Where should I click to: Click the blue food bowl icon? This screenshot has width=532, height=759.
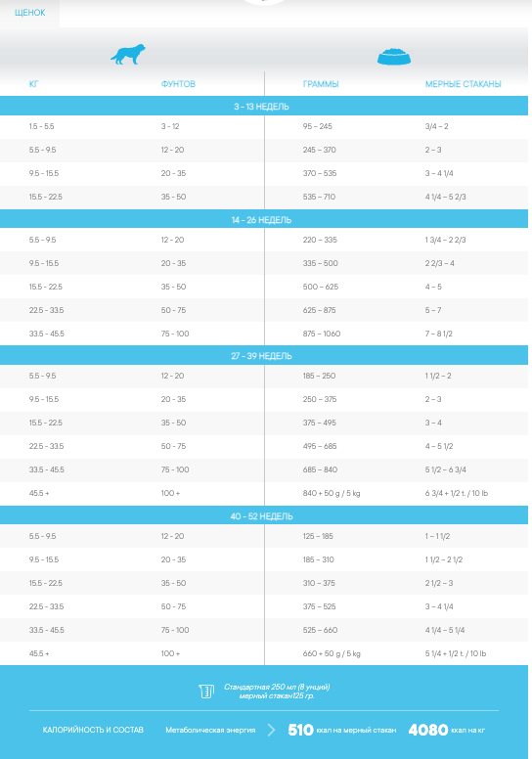[x=394, y=57]
